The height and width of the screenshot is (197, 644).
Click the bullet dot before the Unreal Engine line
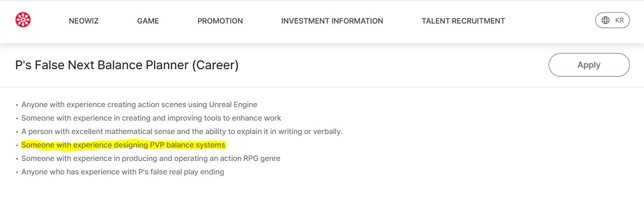point(17,105)
